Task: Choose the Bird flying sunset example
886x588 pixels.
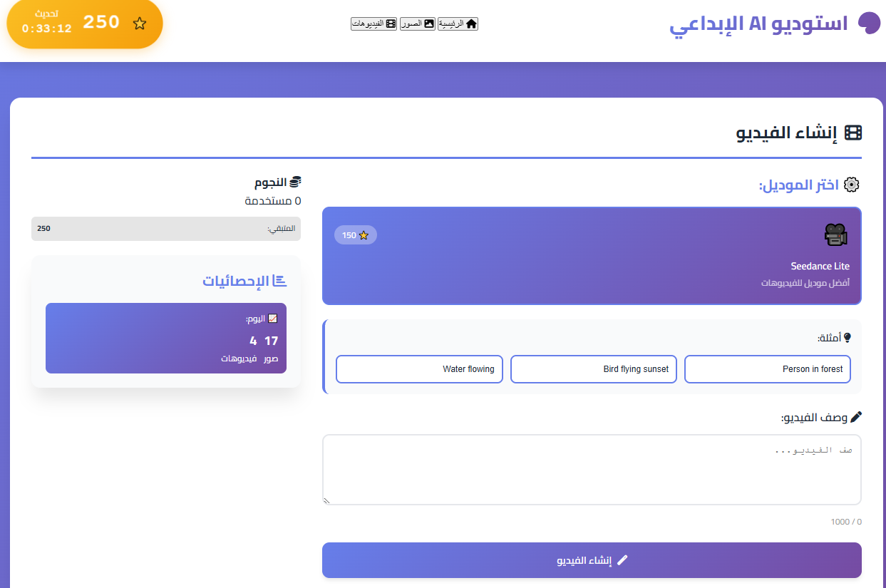Action: pos(594,369)
